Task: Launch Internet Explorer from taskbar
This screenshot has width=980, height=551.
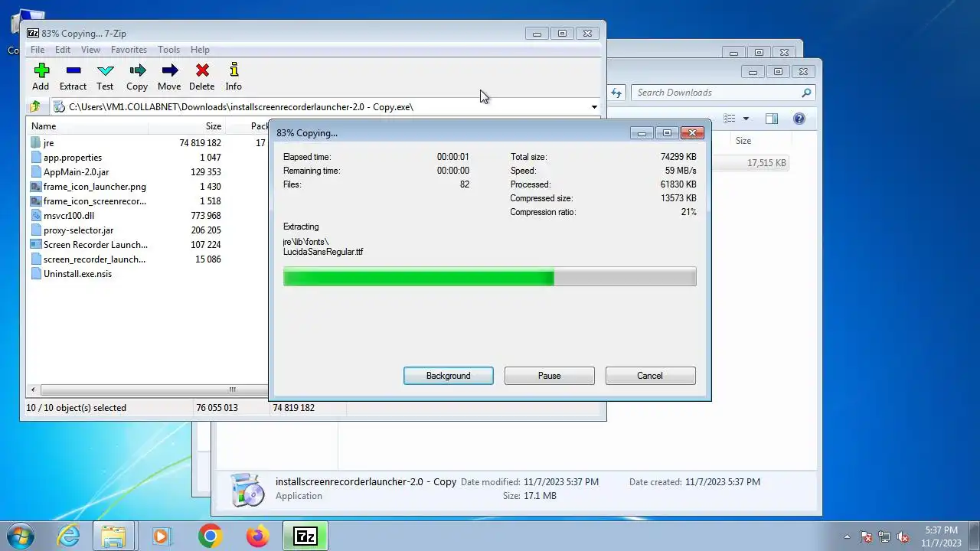Action: click(69, 536)
